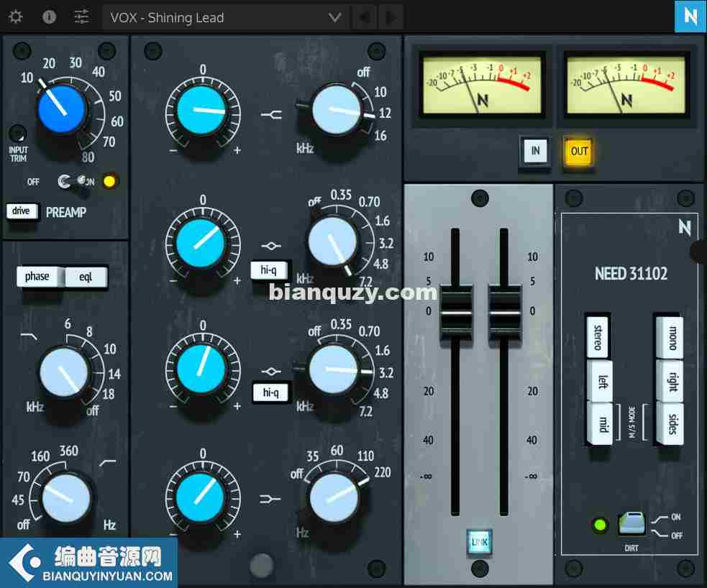Open the settings gear icon
The height and width of the screenshot is (588, 707).
point(16,17)
